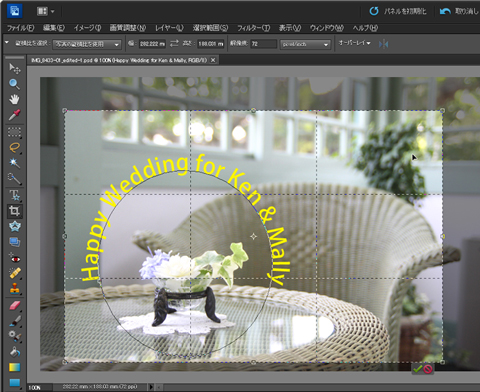Screen dimensions: 480x392
Task: Select the Magic Wand tool
Action: [x=14, y=163]
